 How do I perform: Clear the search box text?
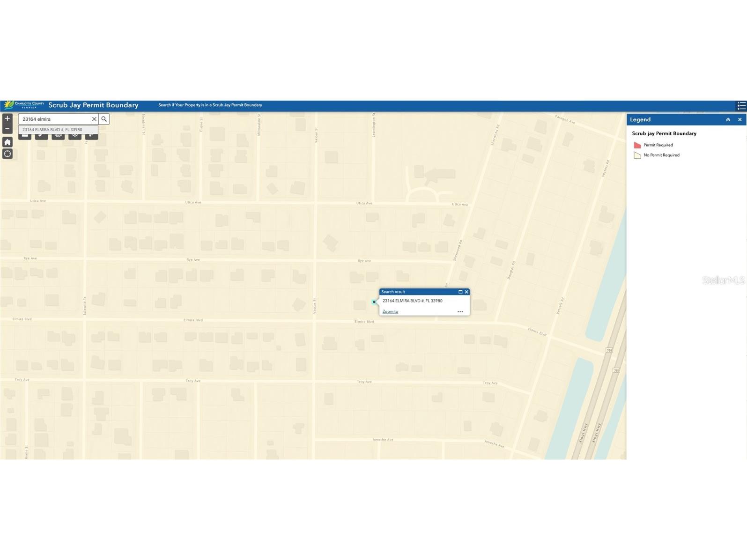94,119
